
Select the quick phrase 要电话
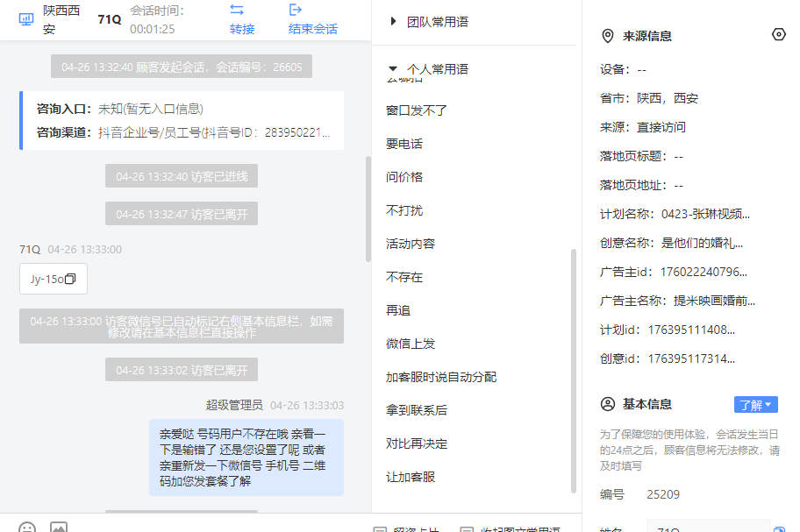click(404, 145)
